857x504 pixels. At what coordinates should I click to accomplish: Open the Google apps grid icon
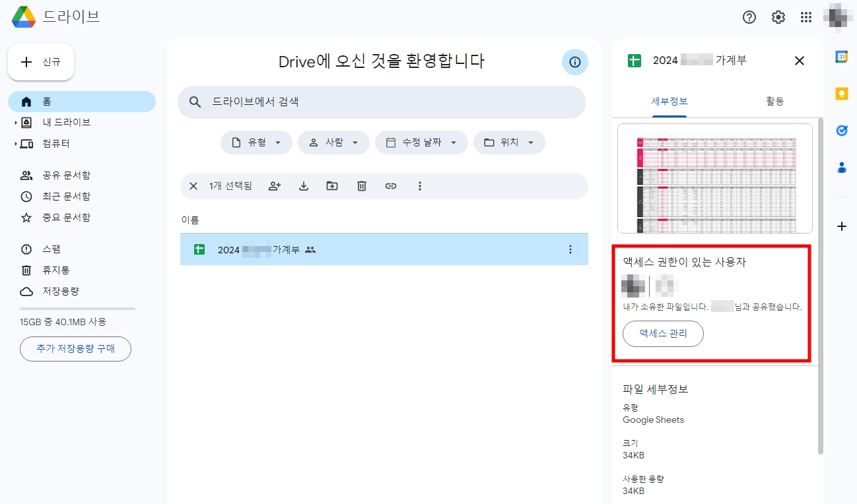[x=806, y=17]
